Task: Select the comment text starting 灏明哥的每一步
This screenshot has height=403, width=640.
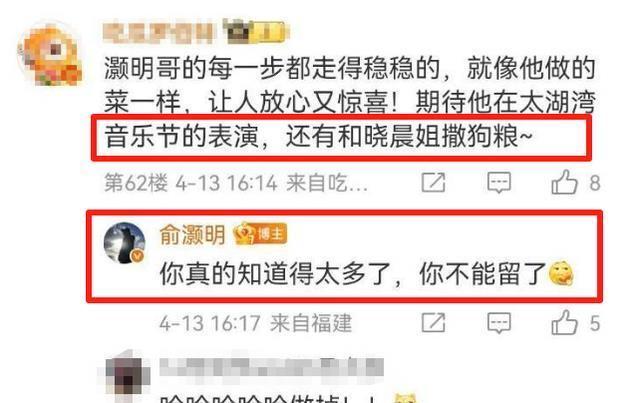Action: [x=349, y=102]
